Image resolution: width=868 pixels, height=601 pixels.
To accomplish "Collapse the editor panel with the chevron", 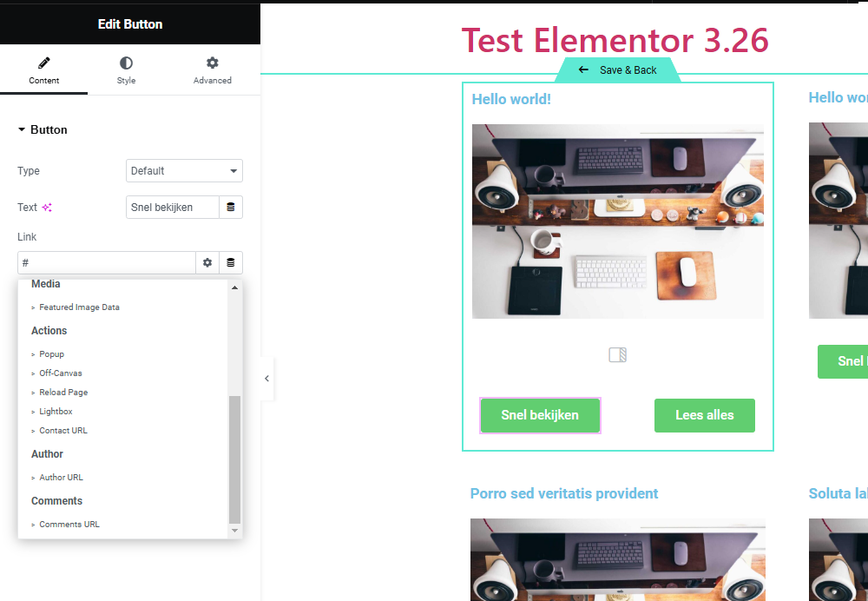I will tap(266, 379).
